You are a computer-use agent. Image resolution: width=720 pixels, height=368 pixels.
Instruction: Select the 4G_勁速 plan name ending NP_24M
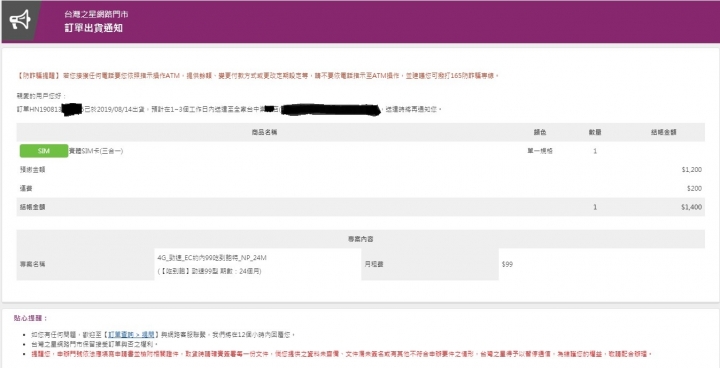tap(212, 258)
